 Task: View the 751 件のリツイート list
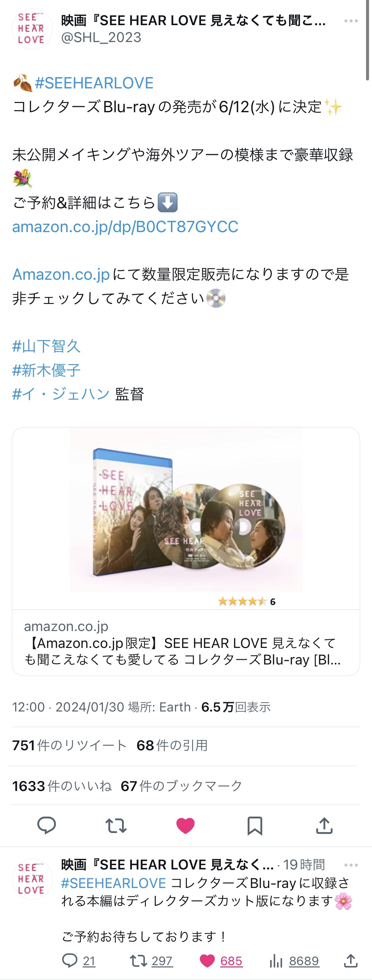pos(69,746)
